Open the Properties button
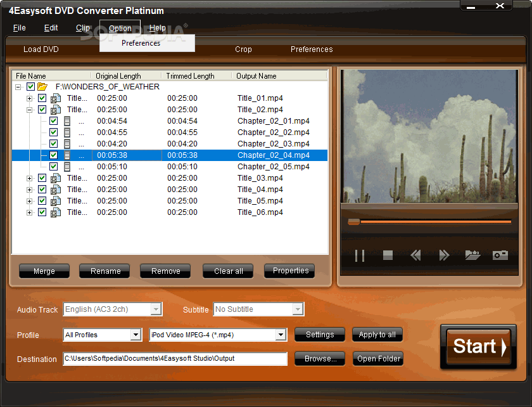The width and height of the screenshot is (532, 407). [x=290, y=271]
